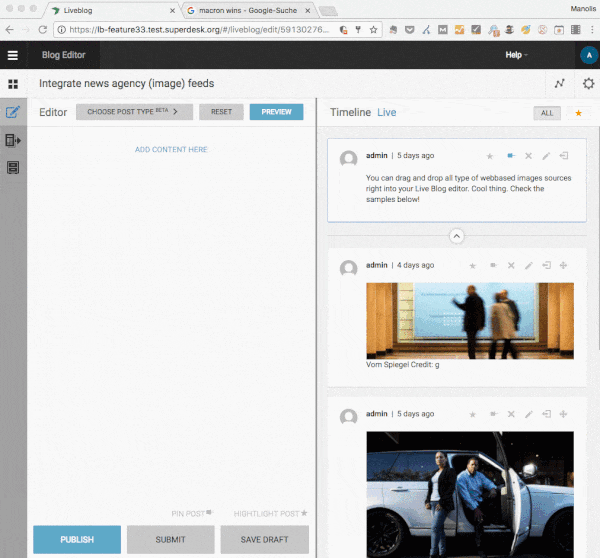Image resolution: width=600 pixels, height=558 pixels.
Task: Filter timeline by highlighted star
Action: (579, 113)
